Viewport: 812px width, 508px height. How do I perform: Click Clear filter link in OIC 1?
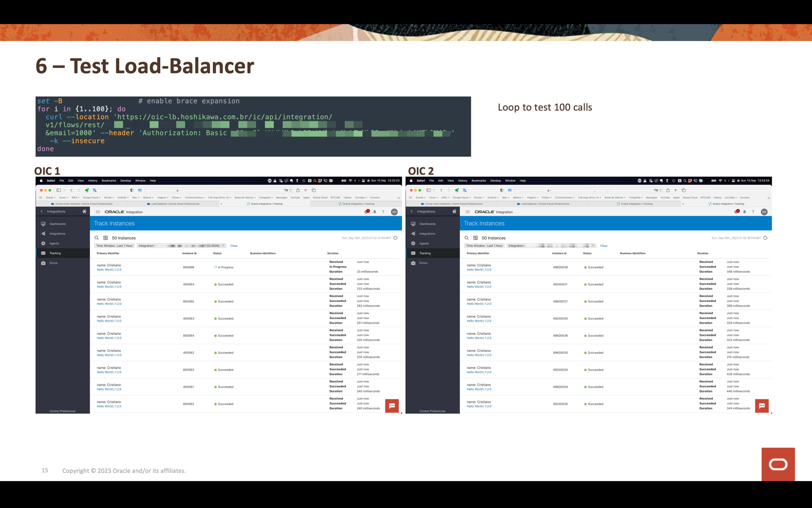click(x=234, y=246)
